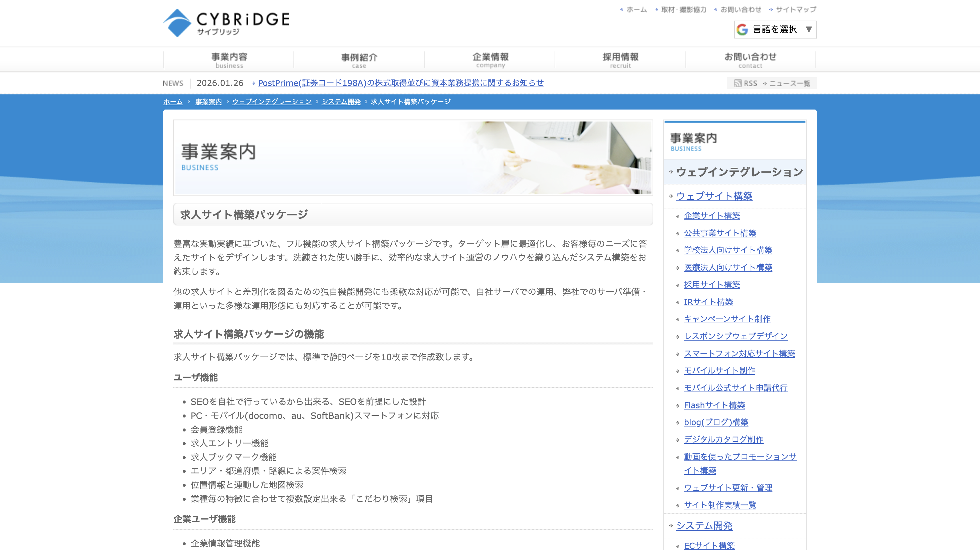Open 採用サイト構築 in the sidebar
980x550 pixels.
[712, 284]
